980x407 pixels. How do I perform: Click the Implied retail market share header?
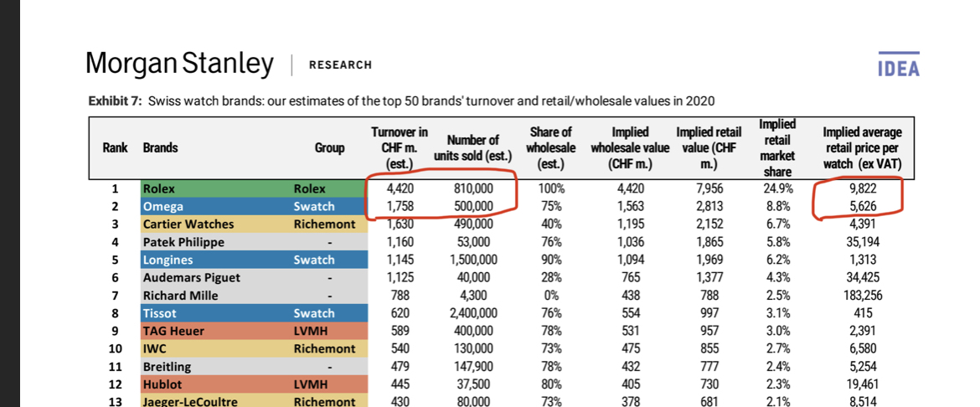point(776,148)
